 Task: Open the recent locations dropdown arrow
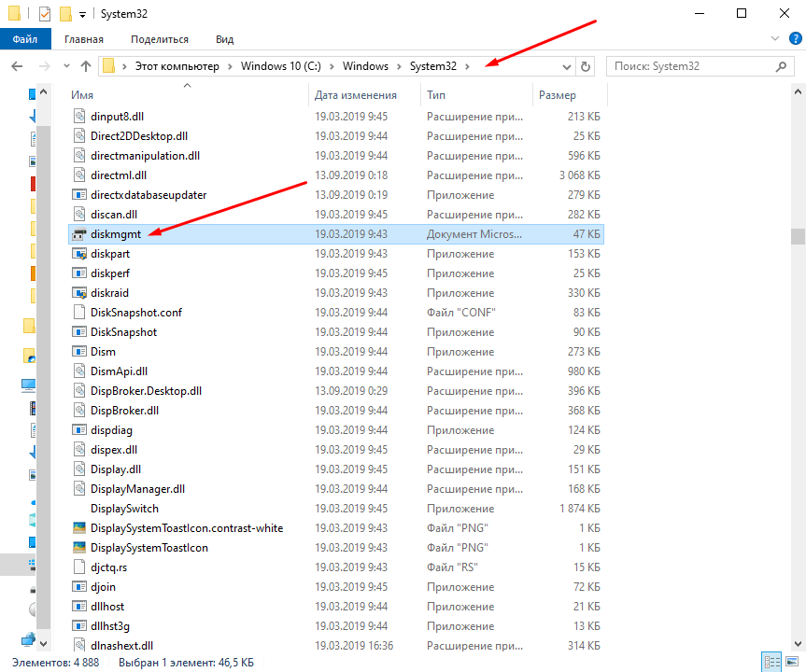click(x=66, y=66)
